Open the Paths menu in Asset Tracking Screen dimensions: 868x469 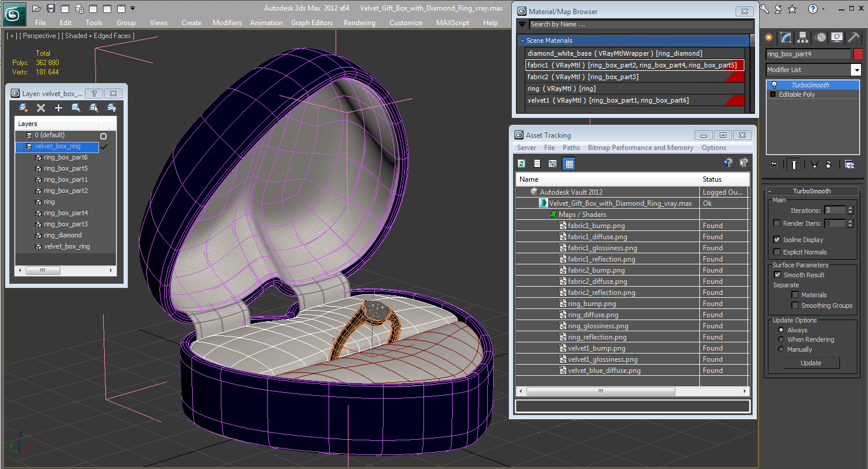(x=571, y=148)
